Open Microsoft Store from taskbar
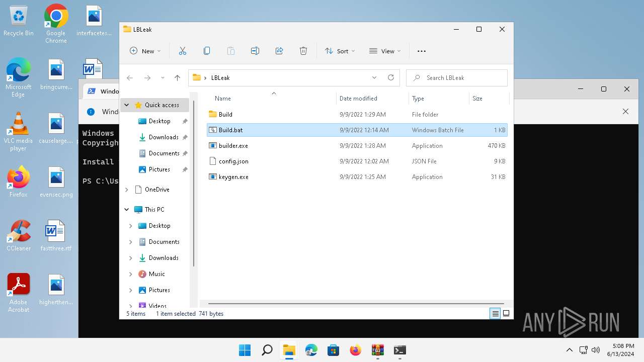The height and width of the screenshot is (362, 644). pyautogui.click(x=333, y=350)
